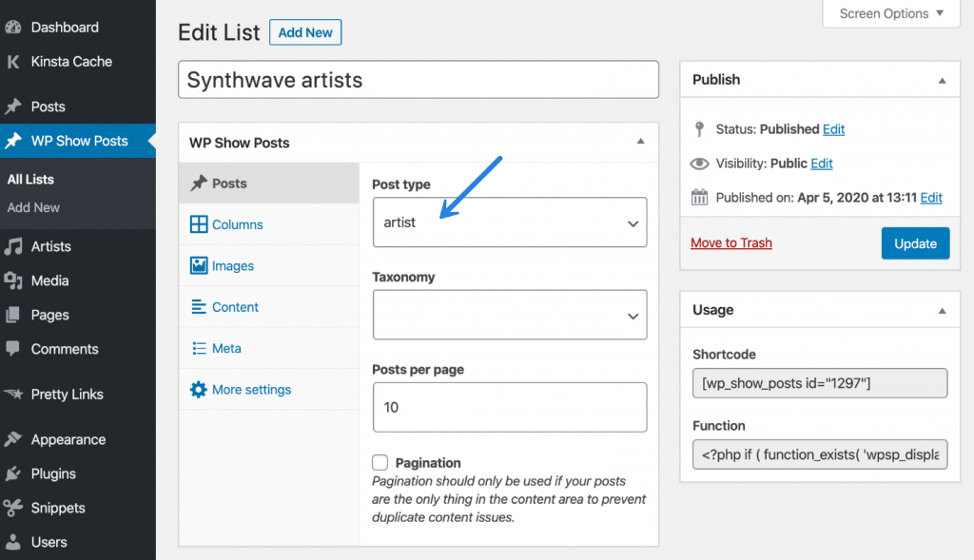The height and width of the screenshot is (560, 974).
Task: Select the Posts settings tab
Action: [269, 183]
